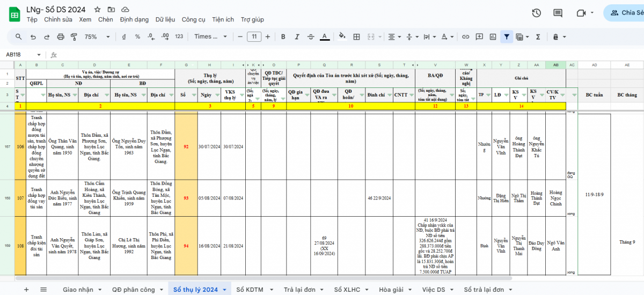
Task: Open filter dropdown on TP column
Action: [x=488, y=95]
